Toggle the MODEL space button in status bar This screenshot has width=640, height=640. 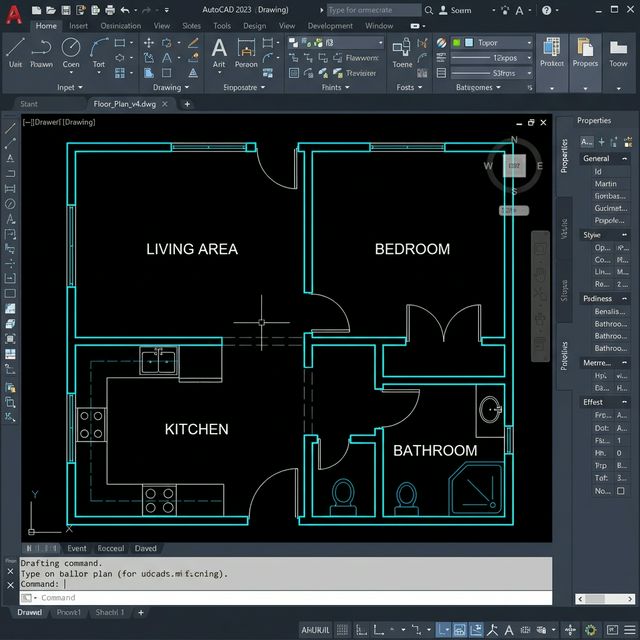316,629
